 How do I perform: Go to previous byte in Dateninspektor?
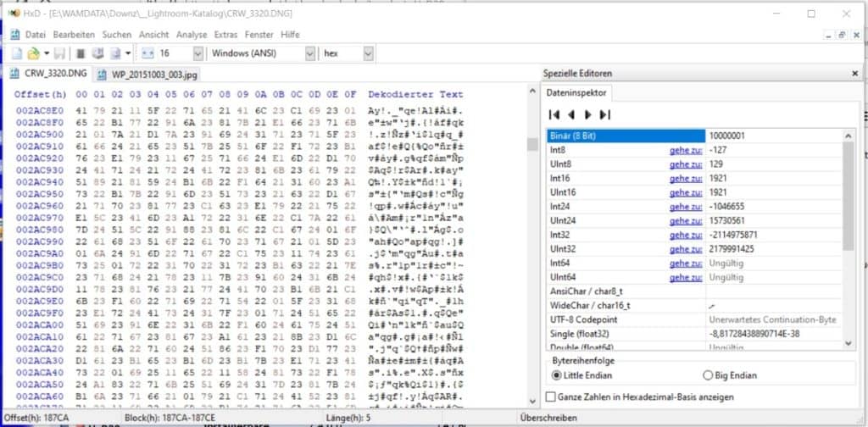[x=570, y=115]
